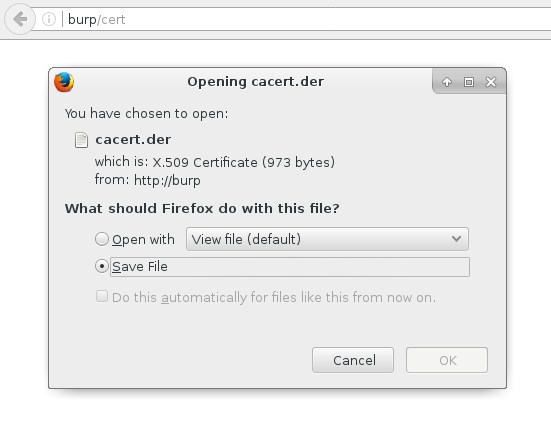Click the bold cacert.der filename
This screenshot has height=421, width=551.
(133, 140)
